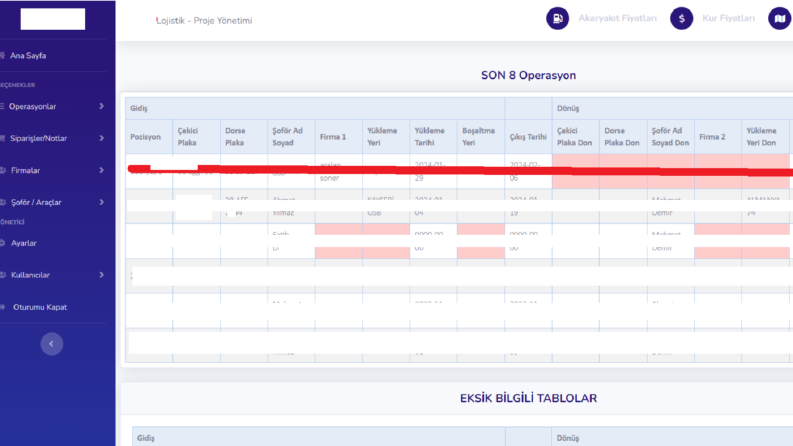Click the logo at sidebar top
Screen dimensions: 793x446
click(53, 19)
